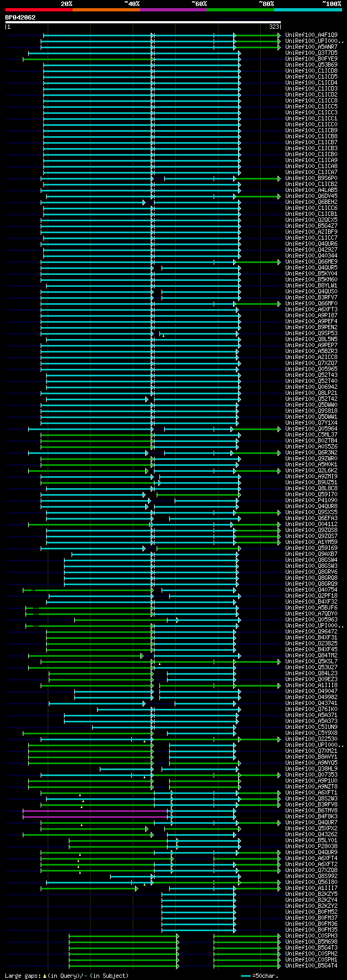Select the label UniRef100_A2IBF9
This screenshot has height=980, width=347.
[311, 232]
